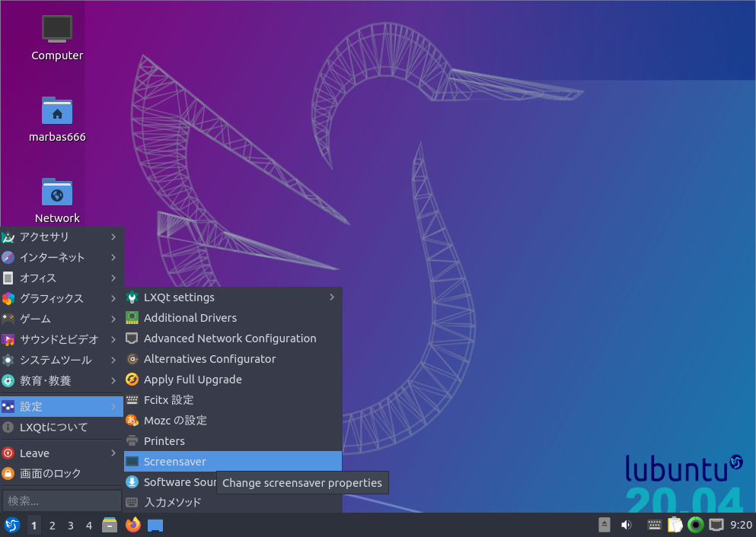Screen dimensions: 756x537
Task: Click the Fcitx 設定 keyboard icon
Action: (x=132, y=400)
